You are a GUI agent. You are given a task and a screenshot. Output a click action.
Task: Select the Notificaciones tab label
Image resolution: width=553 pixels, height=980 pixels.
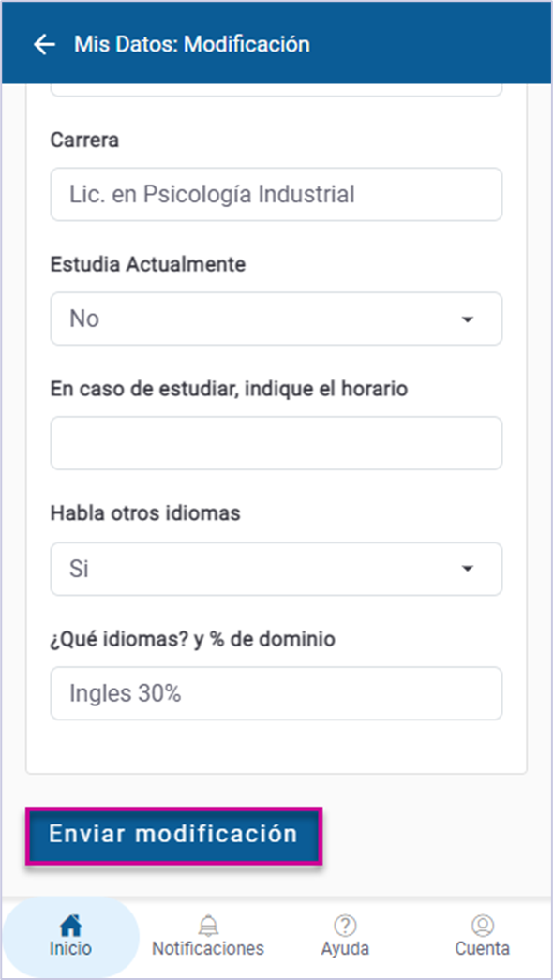(x=208, y=948)
